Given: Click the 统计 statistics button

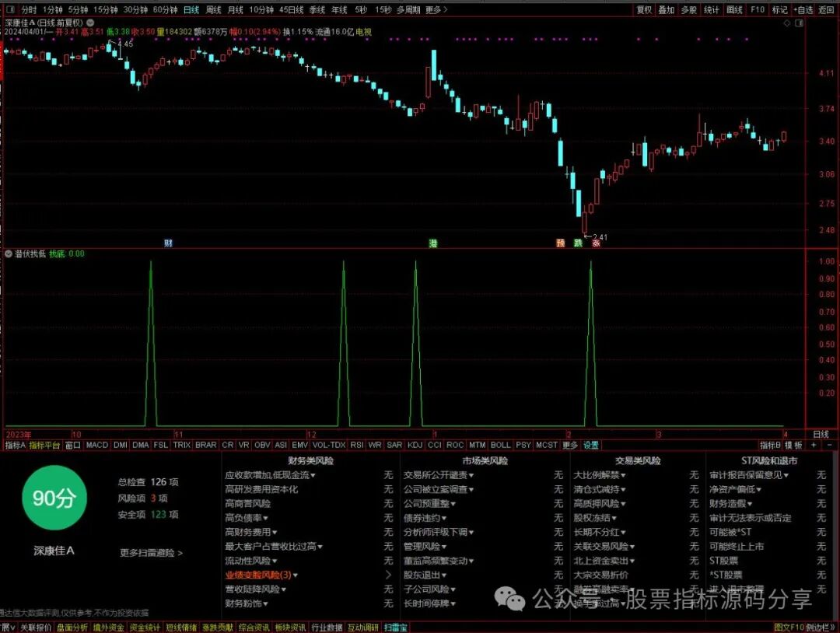Looking at the screenshot, I should (x=712, y=9).
